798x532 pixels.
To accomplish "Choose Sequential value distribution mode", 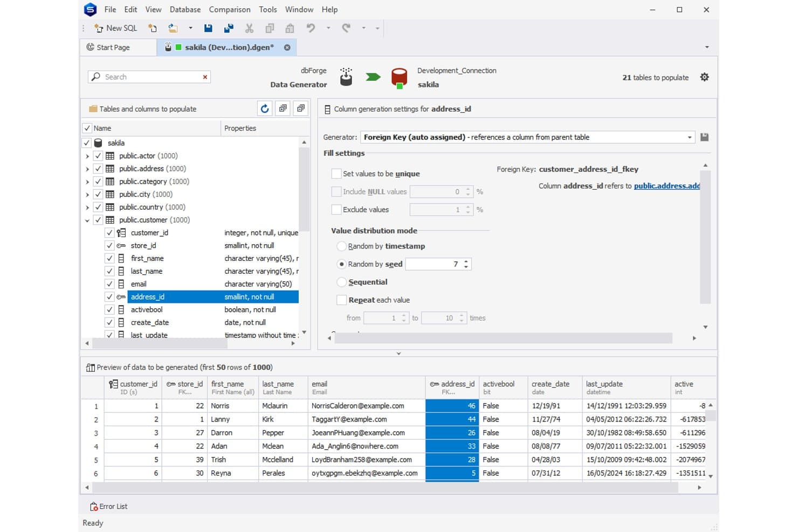I will pyautogui.click(x=341, y=282).
